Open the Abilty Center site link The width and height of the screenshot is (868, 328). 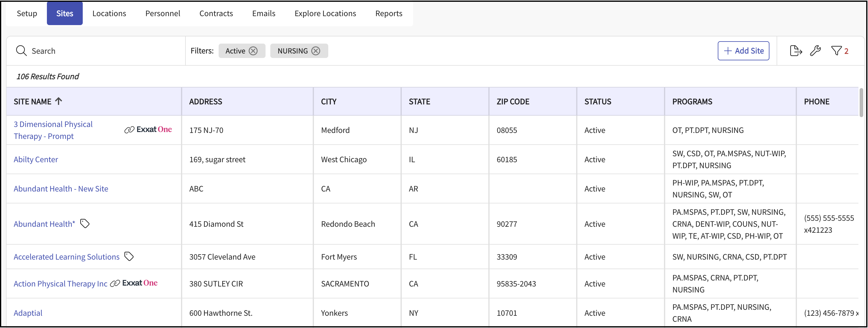(36, 160)
